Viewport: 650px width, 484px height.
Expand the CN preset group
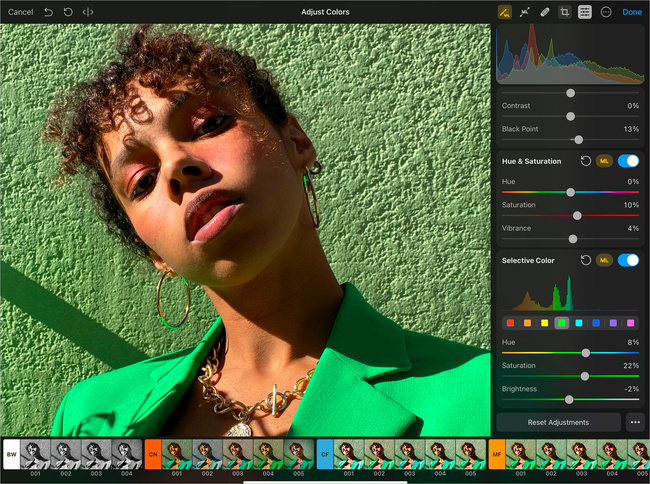[153, 454]
